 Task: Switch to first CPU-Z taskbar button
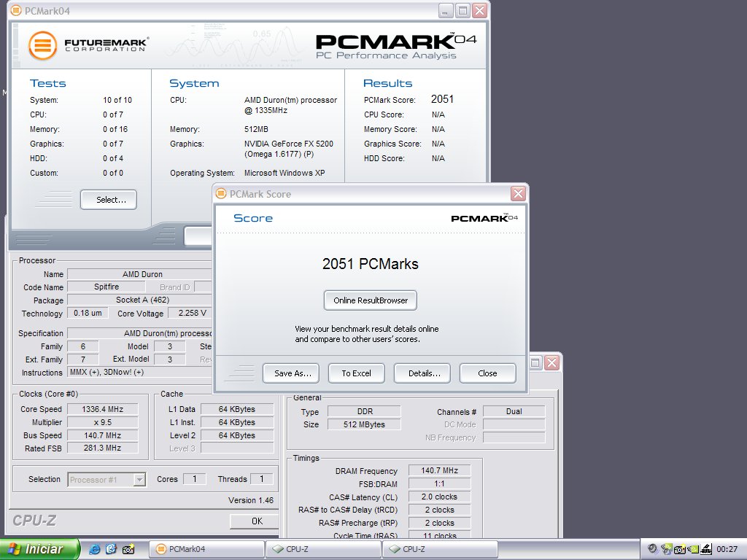pyautogui.click(x=324, y=549)
